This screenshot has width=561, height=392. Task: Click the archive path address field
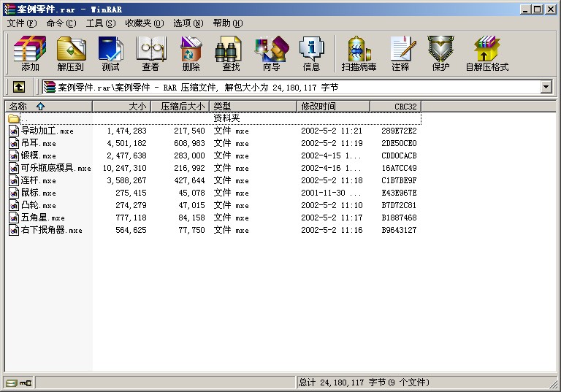pyautogui.click(x=291, y=87)
